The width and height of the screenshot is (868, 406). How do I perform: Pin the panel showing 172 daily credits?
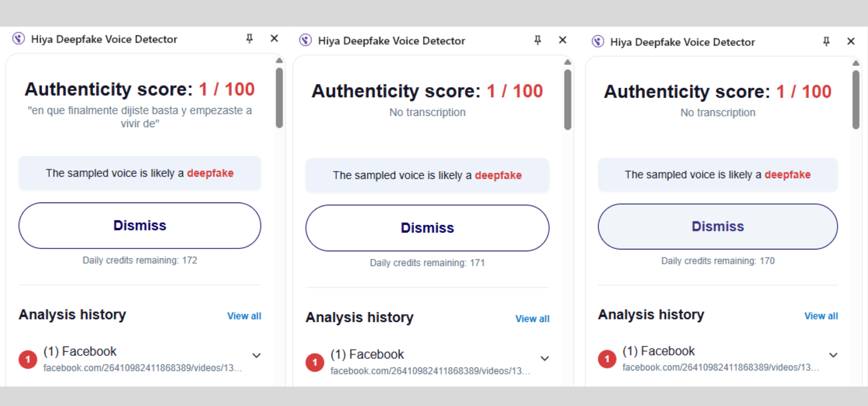tap(250, 39)
